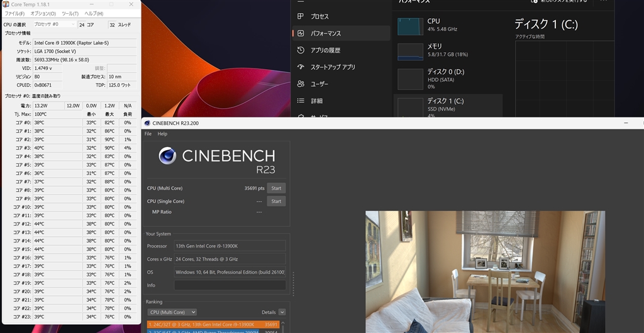
Task: Click the 電力 value 13.2W
Action: tap(48, 106)
